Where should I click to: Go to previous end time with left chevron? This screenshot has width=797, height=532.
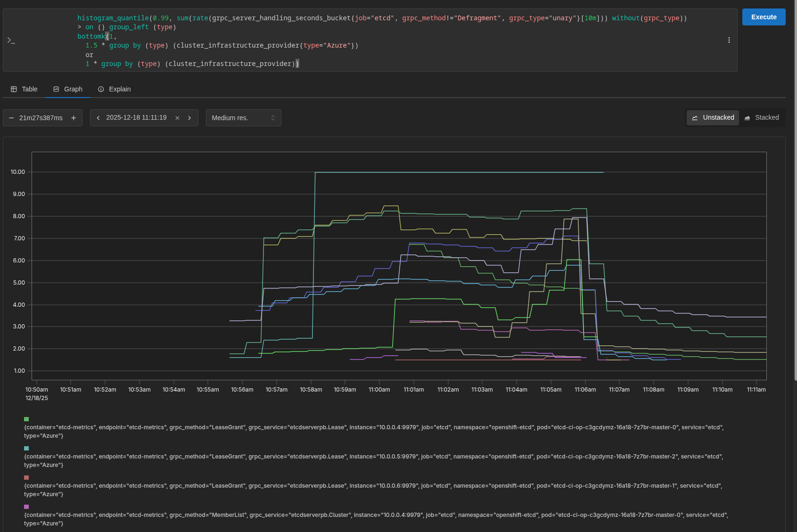point(98,118)
